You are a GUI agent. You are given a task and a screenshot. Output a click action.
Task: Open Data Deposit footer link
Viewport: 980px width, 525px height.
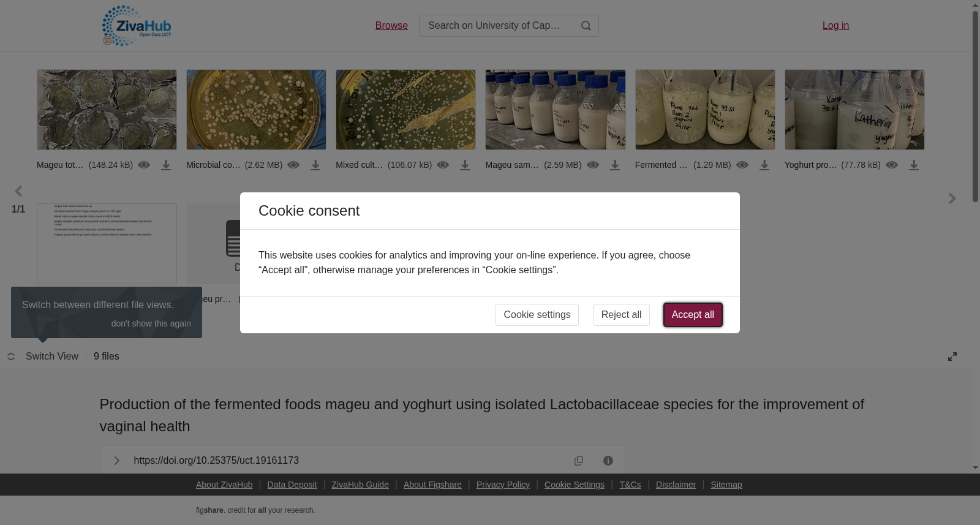292,485
